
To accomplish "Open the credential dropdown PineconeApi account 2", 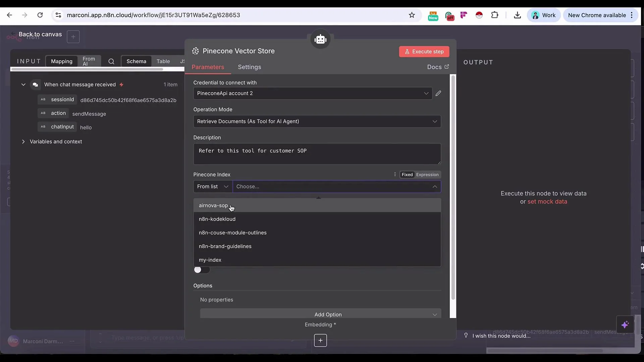I will coord(313,93).
